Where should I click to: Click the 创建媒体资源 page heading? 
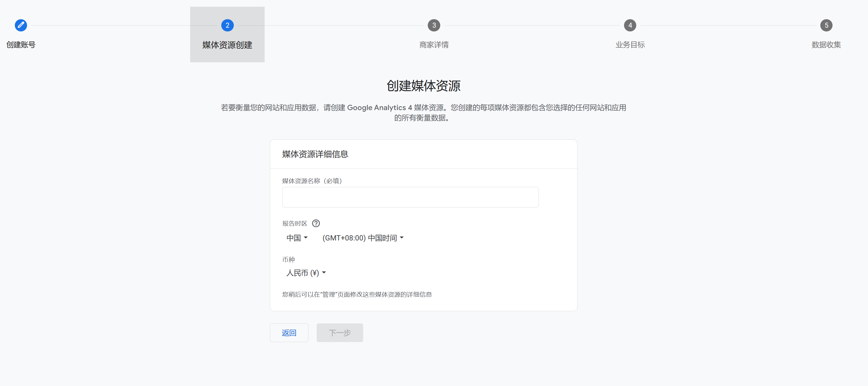tap(424, 86)
